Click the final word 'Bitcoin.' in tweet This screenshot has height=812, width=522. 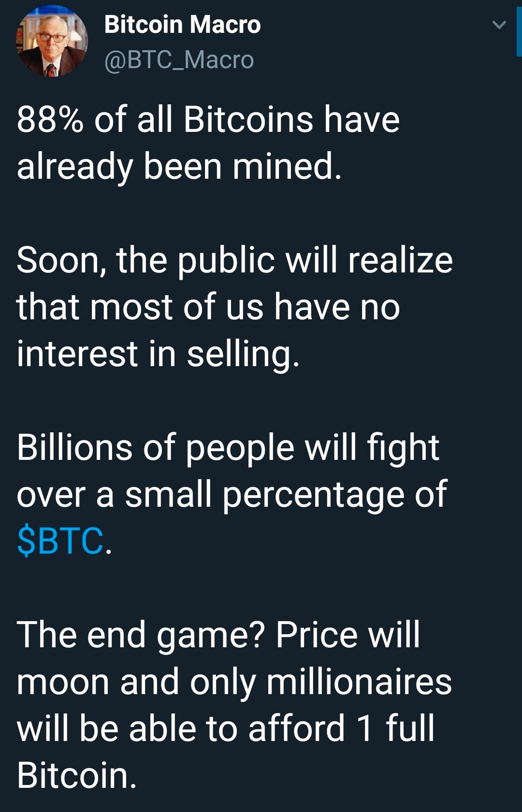pos(77,775)
